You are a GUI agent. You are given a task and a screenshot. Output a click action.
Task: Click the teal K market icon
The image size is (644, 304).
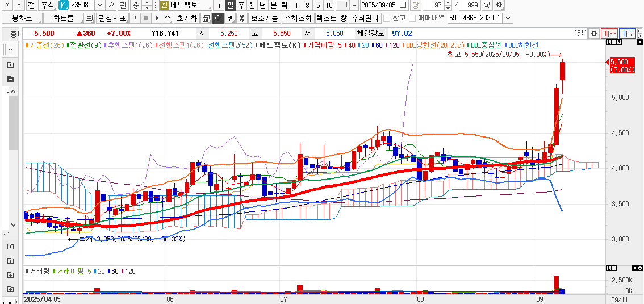(63, 5)
